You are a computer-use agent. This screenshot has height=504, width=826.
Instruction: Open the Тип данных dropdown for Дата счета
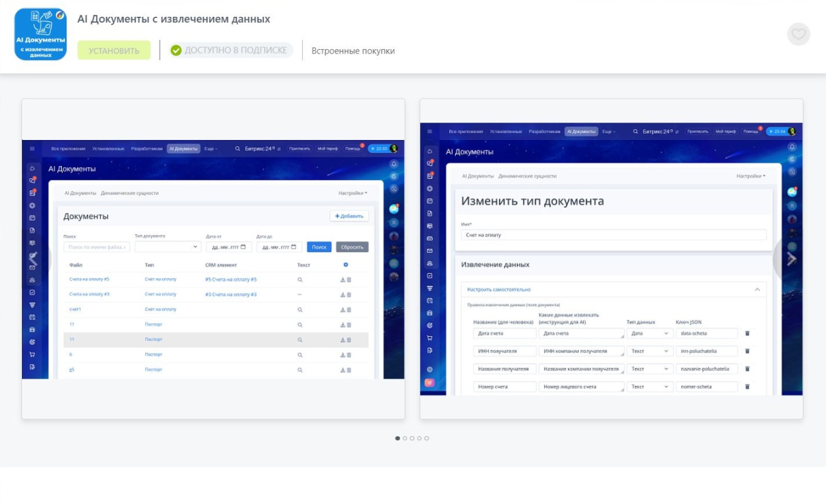point(650,334)
